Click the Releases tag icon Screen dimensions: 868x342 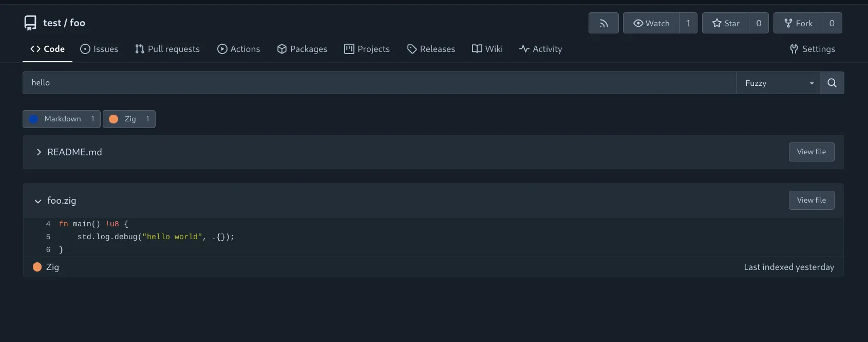tap(412, 49)
